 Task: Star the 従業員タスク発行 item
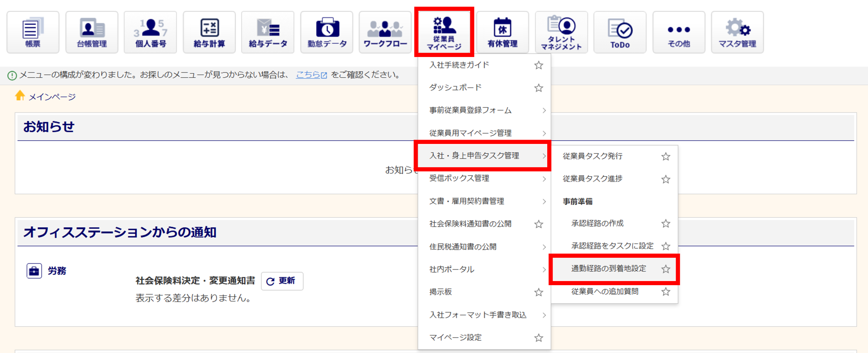coord(666,156)
